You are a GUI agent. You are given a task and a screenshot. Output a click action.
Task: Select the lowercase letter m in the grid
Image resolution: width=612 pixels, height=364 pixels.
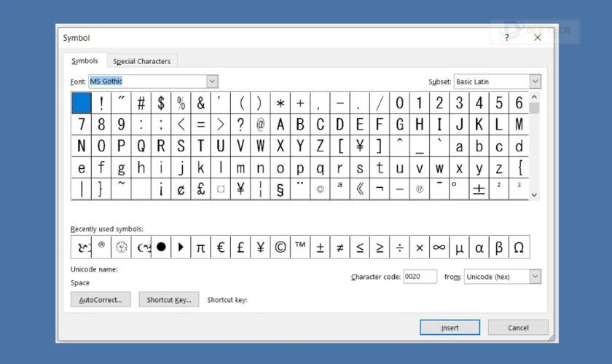(x=240, y=167)
